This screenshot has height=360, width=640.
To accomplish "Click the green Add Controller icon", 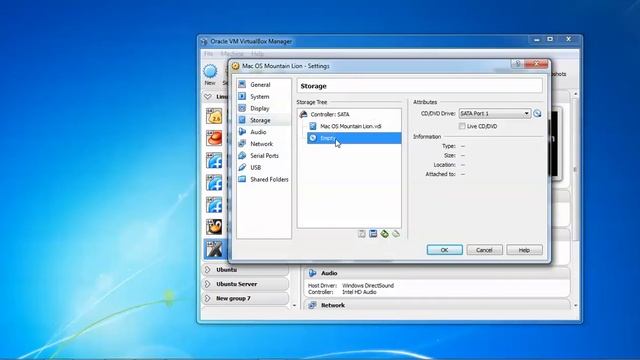I will point(384,233).
